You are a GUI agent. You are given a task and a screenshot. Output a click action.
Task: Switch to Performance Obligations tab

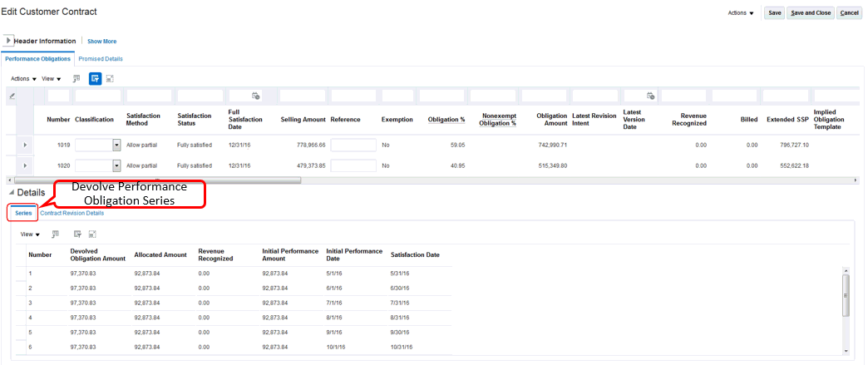tap(37, 58)
